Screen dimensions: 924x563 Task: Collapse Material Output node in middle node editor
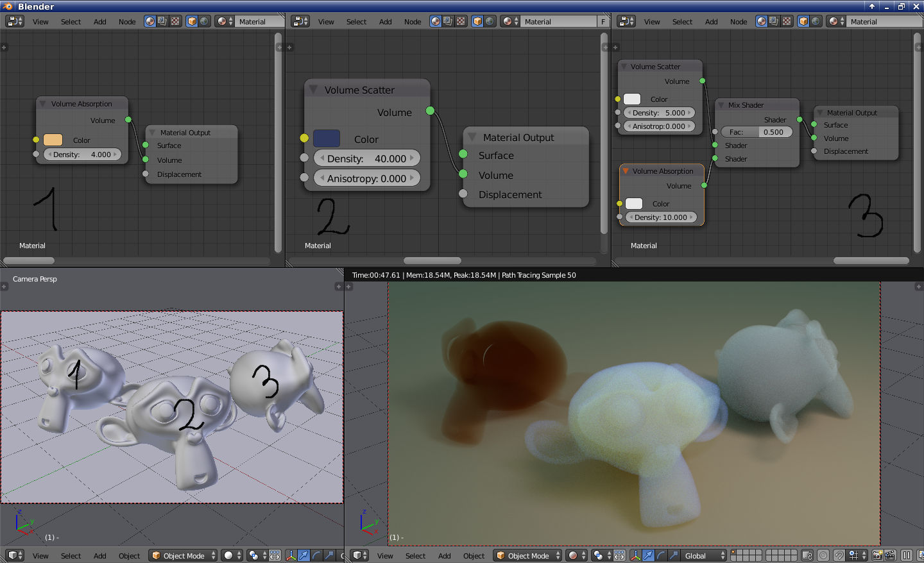pyautogui.click(x=472, y=137)
